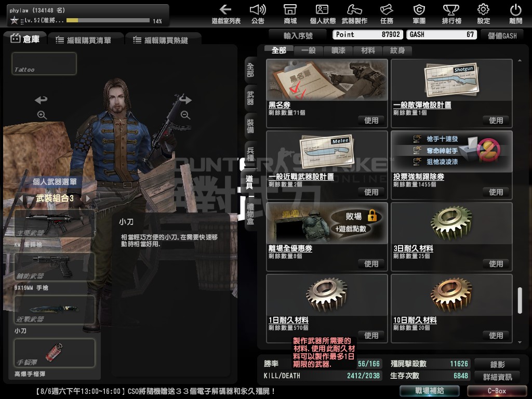Image resolution: width=532 pixels, height=399 pixels.
Task: Click the 3-day durability material gear
Action: point(451,223)
